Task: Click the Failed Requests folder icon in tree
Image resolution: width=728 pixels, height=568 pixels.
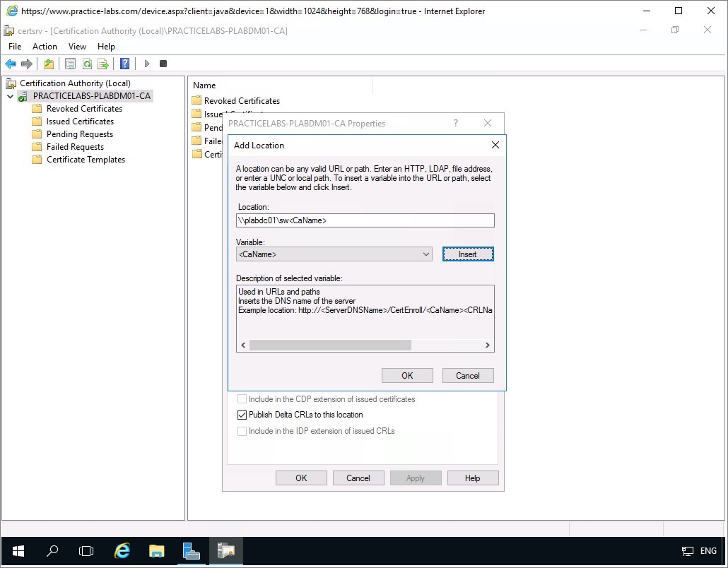Action: point(37,147)
